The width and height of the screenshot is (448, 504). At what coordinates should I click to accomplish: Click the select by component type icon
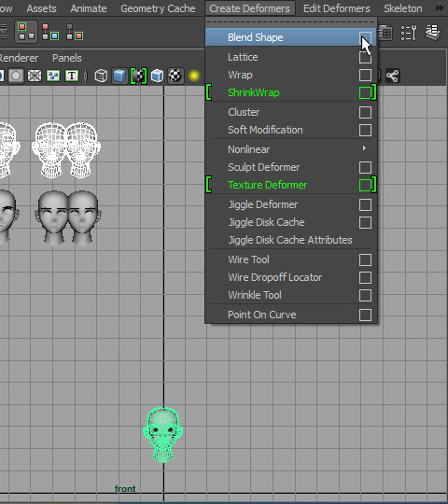coord(75,32)
